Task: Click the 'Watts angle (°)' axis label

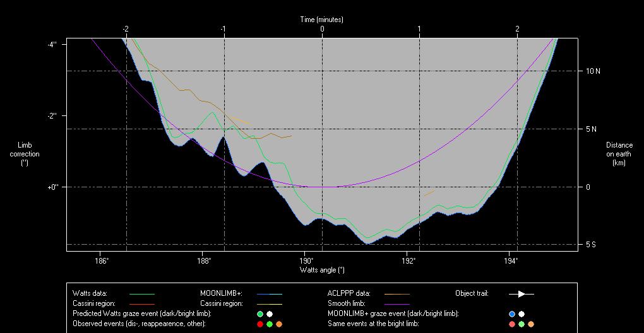Action: (322, 270)
